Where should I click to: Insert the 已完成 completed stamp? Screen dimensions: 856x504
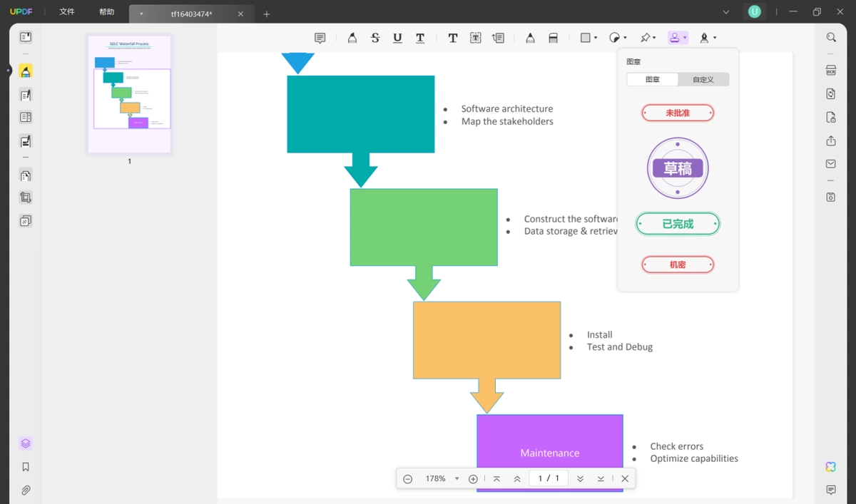(x=678, y=224)
